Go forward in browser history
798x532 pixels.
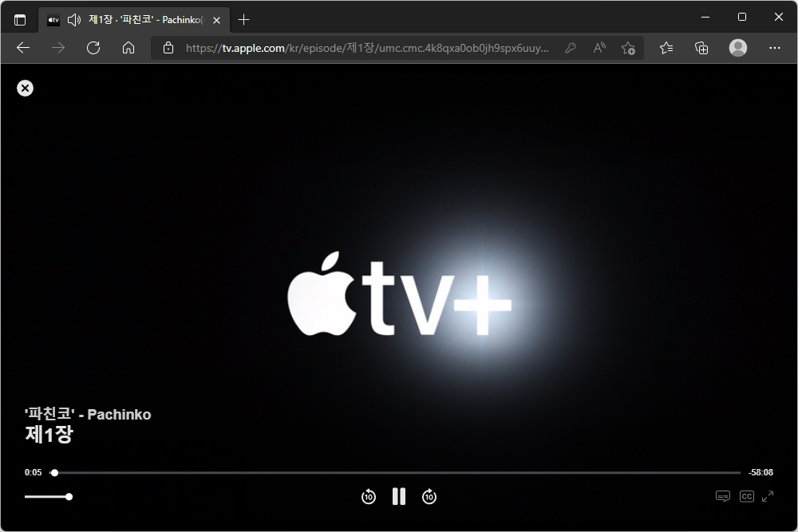click(x=58, y=48)
